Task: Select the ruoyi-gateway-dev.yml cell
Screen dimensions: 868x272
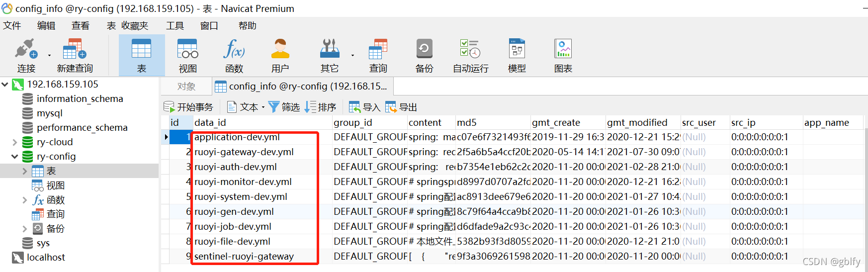Action: (262, 152)
